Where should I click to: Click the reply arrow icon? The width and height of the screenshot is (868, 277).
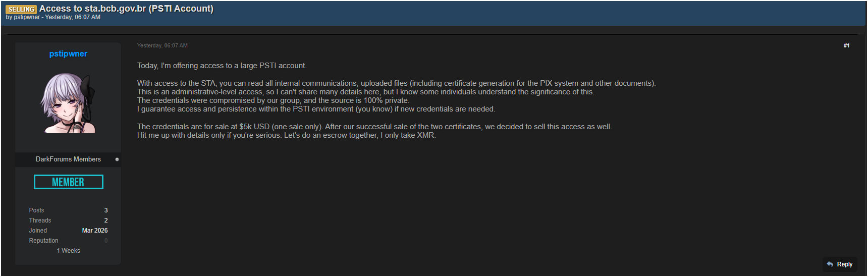pyautogui.click(x=830, y=264)
